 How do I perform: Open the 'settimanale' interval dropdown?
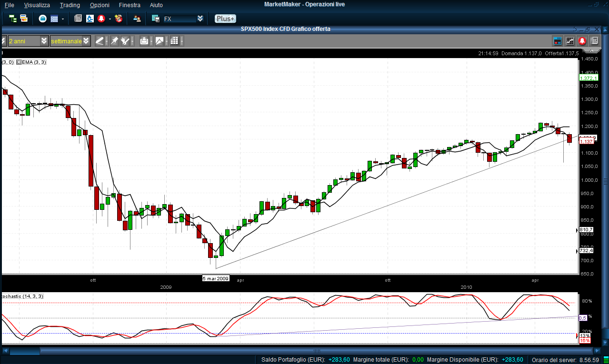click(86, 41)
